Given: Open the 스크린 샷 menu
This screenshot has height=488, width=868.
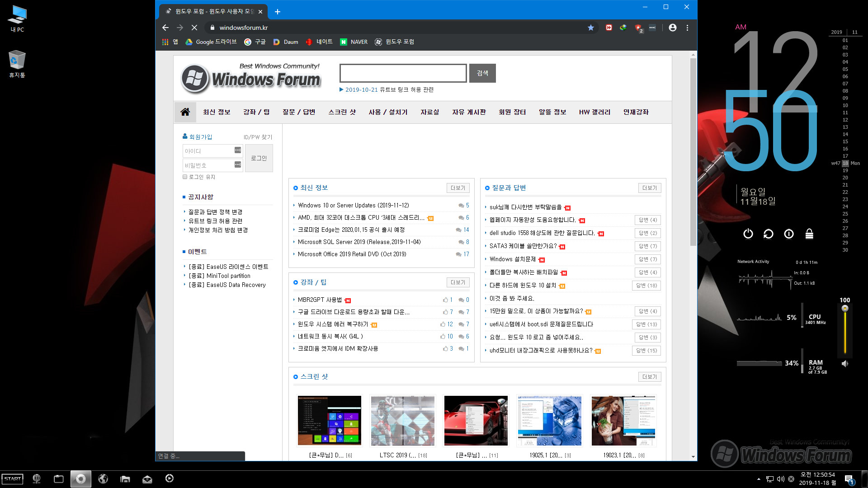Looking at the screenshot, I should point(342,112).
